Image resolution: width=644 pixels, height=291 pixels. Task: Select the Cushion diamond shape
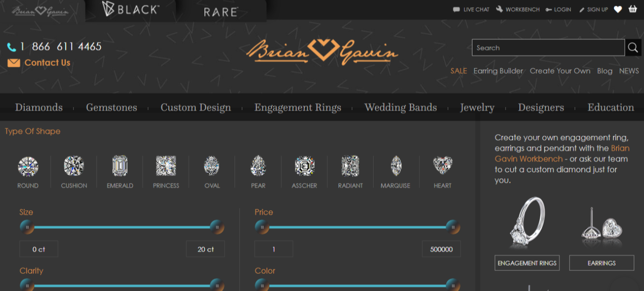(74, 172)
